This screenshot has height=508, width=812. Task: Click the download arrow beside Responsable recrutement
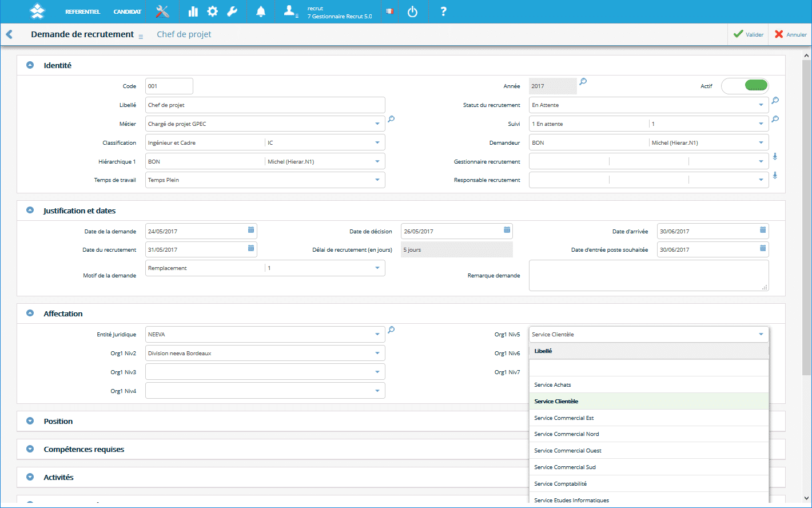coord(775,176)
